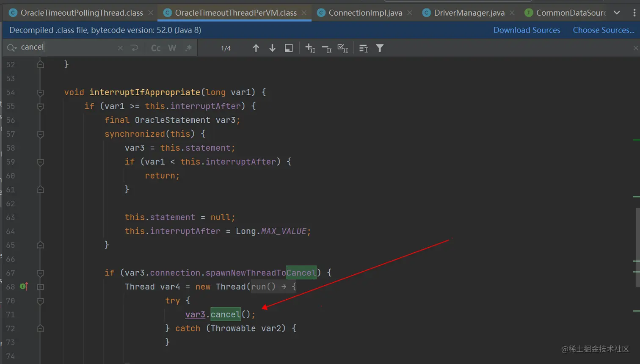Switch to DriverManager.java tab
This screenshot has height=364, width=640.
click(469, 13)
